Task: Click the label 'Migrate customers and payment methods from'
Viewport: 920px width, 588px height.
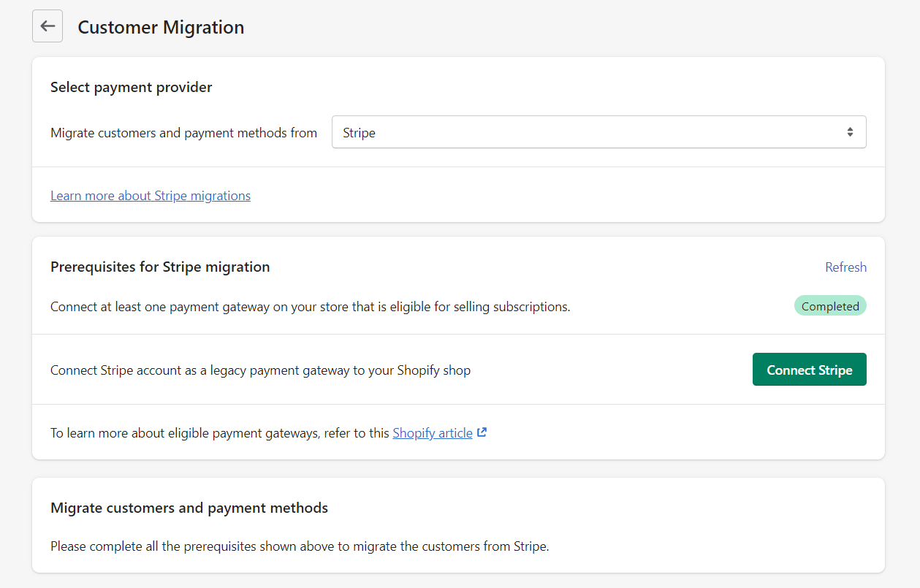Action: tap(184, 133)
